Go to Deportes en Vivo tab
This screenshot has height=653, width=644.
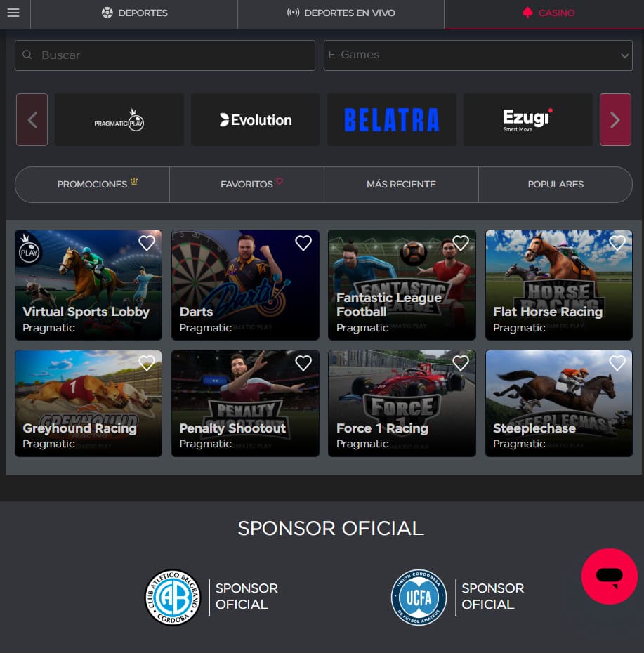click(341, 13)
